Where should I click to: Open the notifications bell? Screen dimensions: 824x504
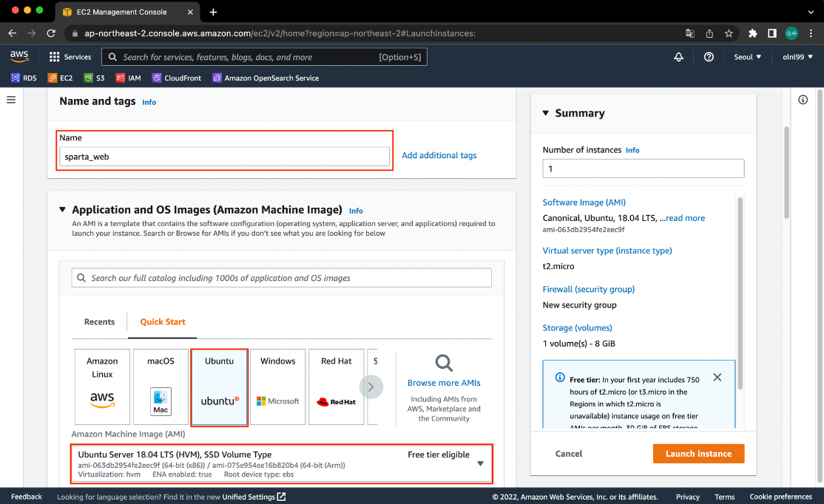click(x=678, y=57)
